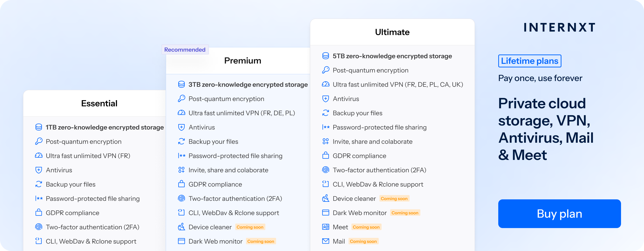Image resolution: width=644 pixels, height=251 pixels.
Task: Click the VPN speedometer icon in Essential
Action: pyautogui.click(x=39, y=156)
